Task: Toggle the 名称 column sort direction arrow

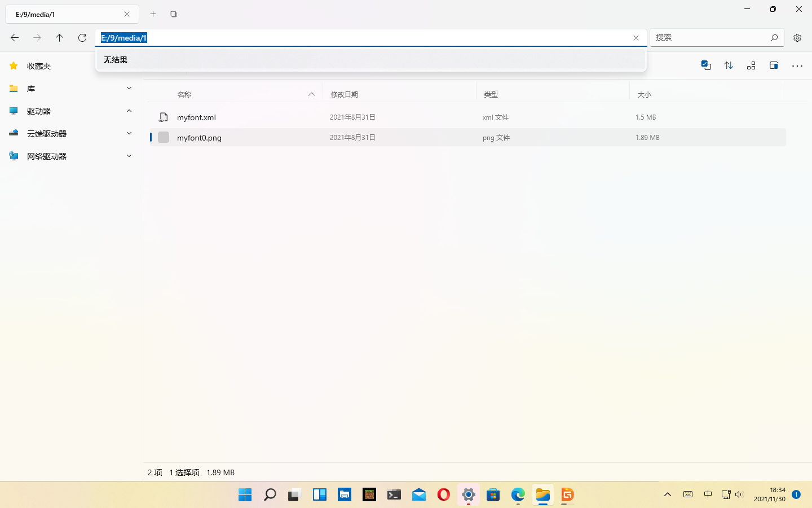Action: pyautogui.click(x=311, y=94)
